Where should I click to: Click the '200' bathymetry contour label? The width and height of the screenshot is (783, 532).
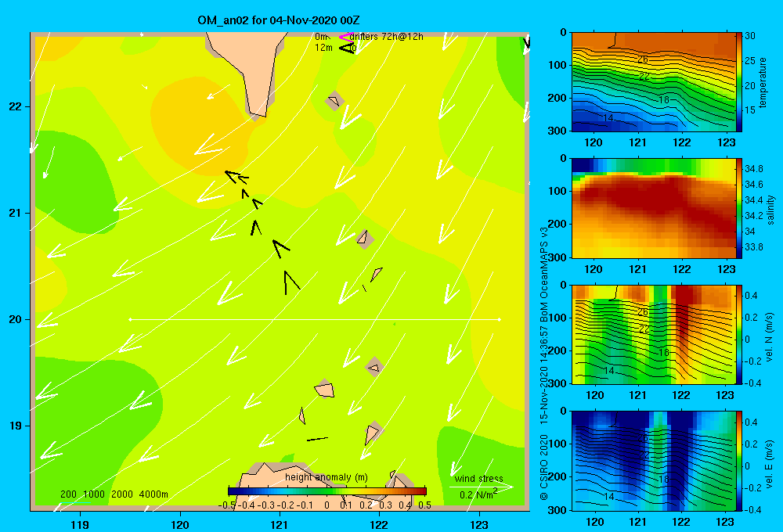click(68, 494)
